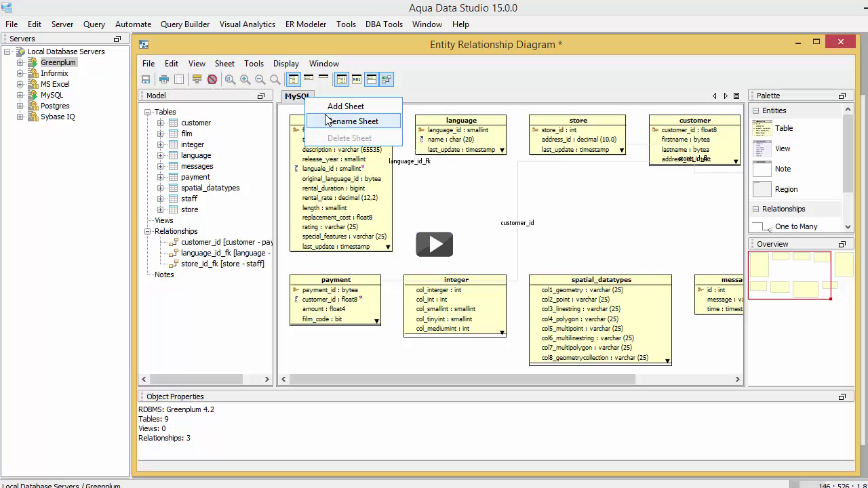Toggle the highlighted entity layout button beside NUL

tap(372, 79)
